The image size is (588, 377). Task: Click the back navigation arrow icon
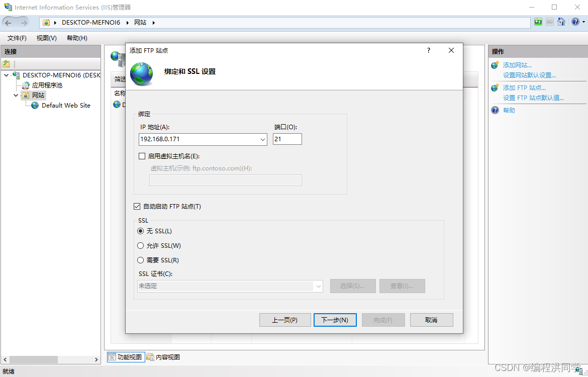coord(9,23)
